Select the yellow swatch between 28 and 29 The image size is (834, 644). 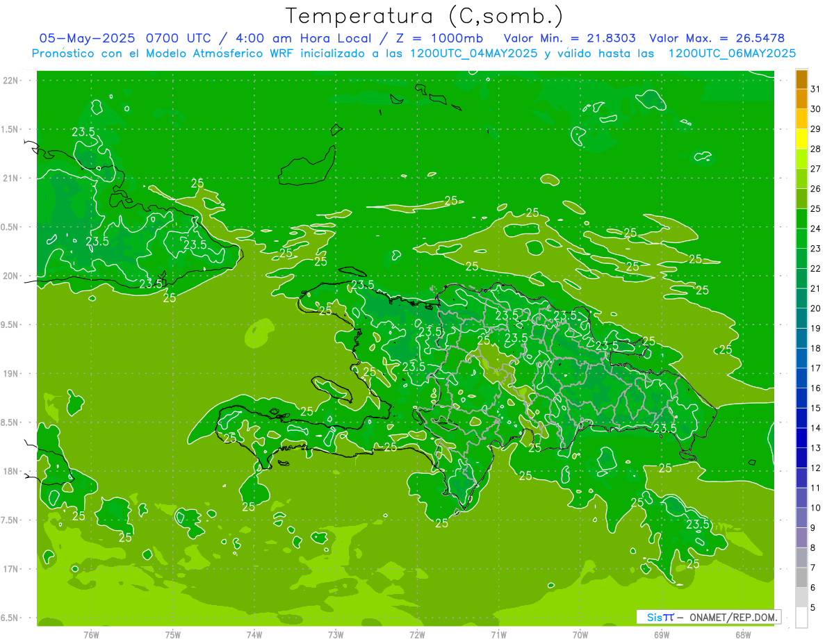[801, 139]
